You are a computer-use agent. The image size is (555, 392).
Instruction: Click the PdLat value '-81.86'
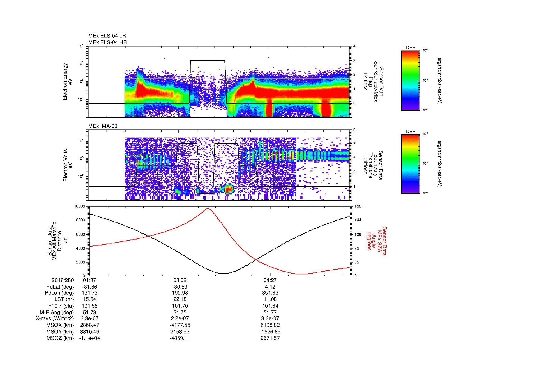[89, 287]
